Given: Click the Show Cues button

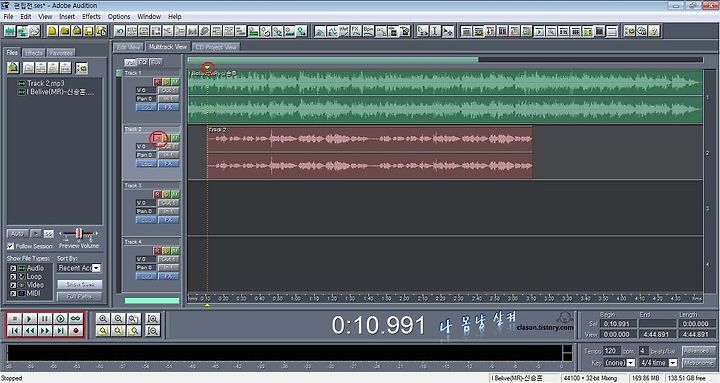Looking at the screenshot, I should click(79, 284).
